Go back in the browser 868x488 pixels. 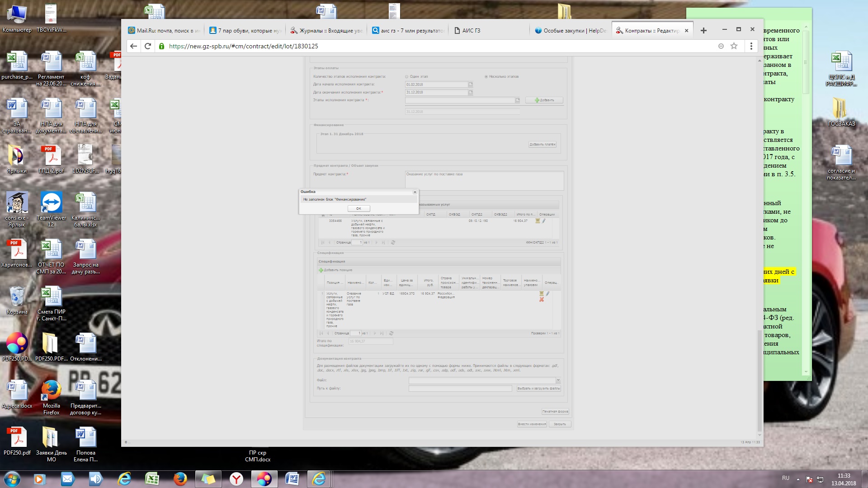[x=133, y=46]
